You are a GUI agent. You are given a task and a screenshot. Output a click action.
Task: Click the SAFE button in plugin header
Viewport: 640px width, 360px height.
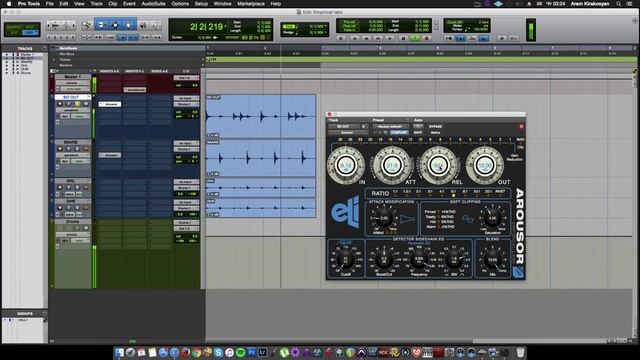point(418,132)
